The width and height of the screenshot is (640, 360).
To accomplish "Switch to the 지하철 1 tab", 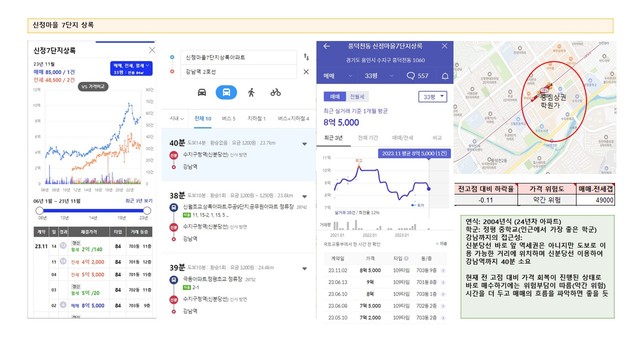I will 256,118.
